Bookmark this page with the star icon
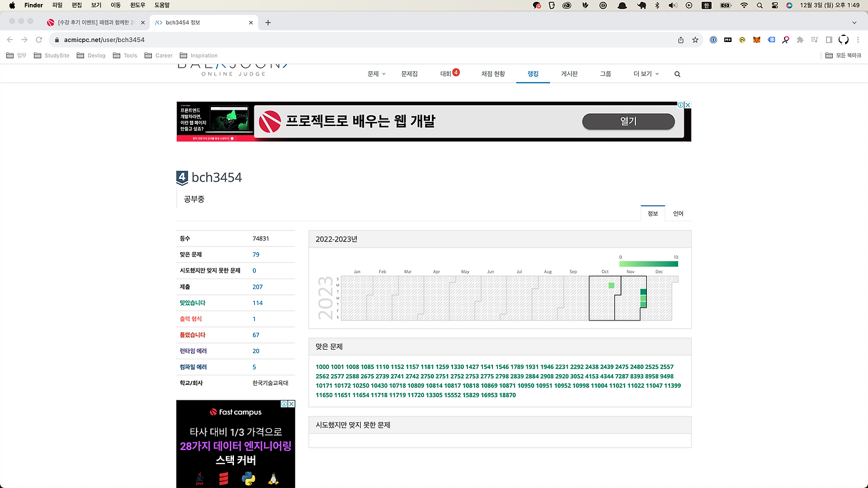Screen dimensions: 868x488 [x=696, y=39]
